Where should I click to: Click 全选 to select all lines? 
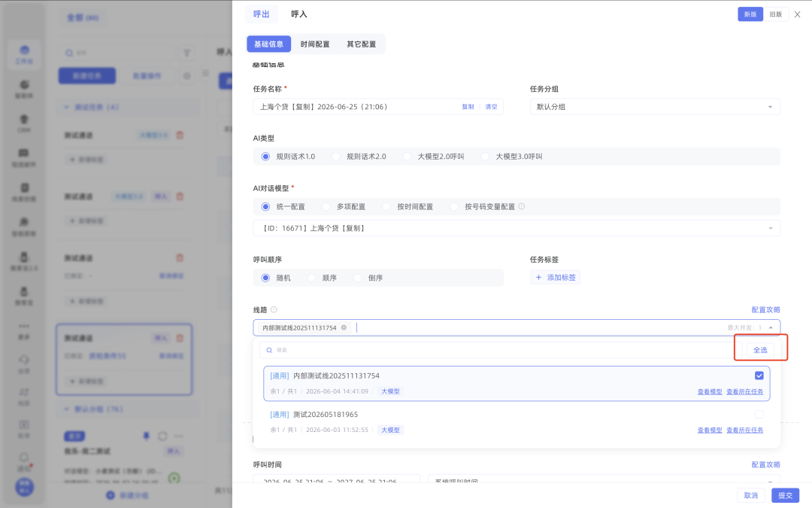pyautogui.click(x=760, y=351)
